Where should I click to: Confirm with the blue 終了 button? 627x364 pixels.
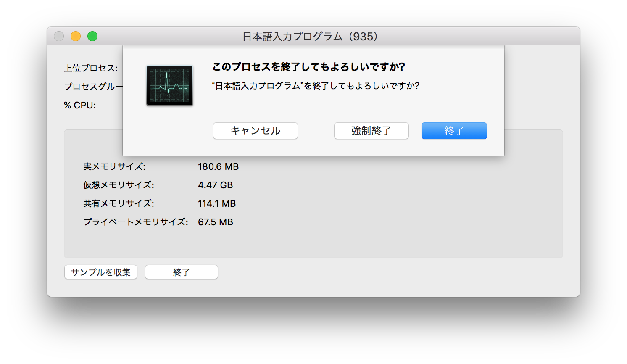click(x=454, y=131)
